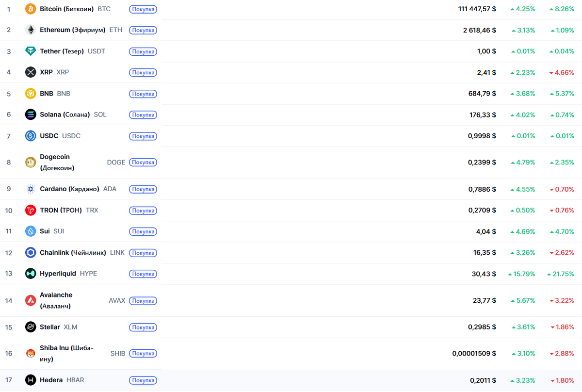This screenshot has height=392, width=582.
Task: Click the Dogecoin logo icon
Action: point(31,163)
